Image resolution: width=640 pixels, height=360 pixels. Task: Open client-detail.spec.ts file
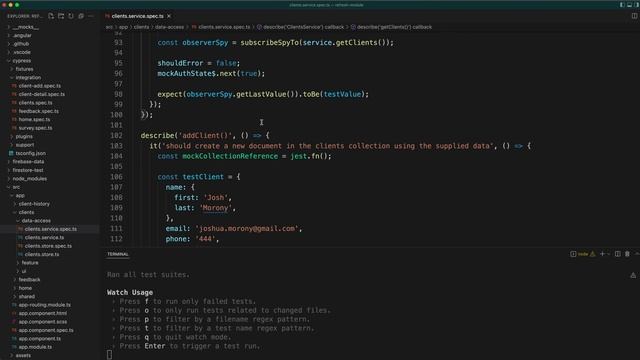(42, 94)
